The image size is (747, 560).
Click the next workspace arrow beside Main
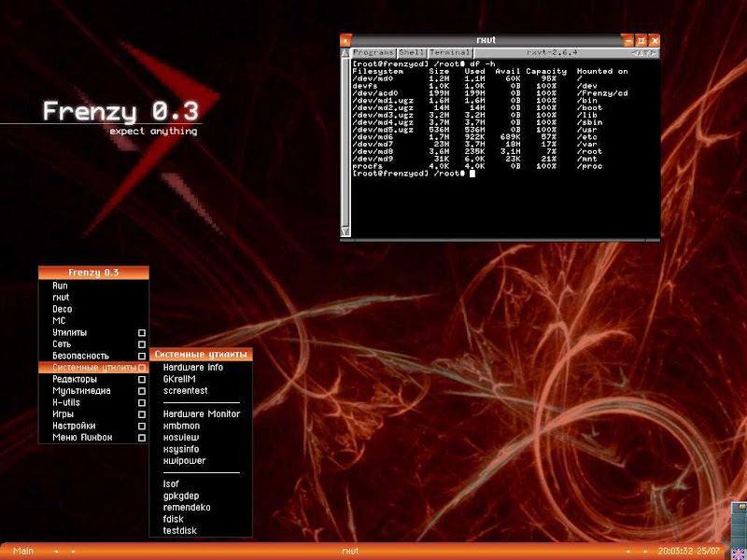pos(75,552)
